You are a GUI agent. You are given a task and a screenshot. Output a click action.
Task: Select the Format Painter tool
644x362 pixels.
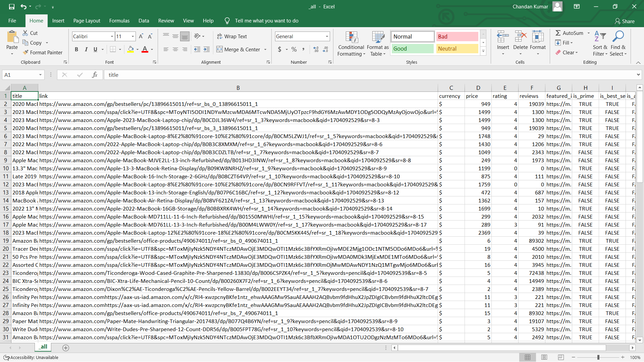[x=43, y=52]
